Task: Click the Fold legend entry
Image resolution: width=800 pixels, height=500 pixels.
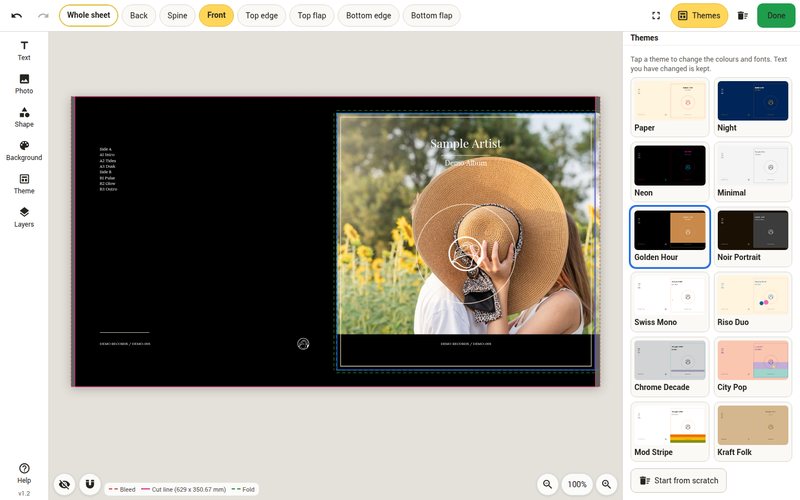Action: coord(243,489)
